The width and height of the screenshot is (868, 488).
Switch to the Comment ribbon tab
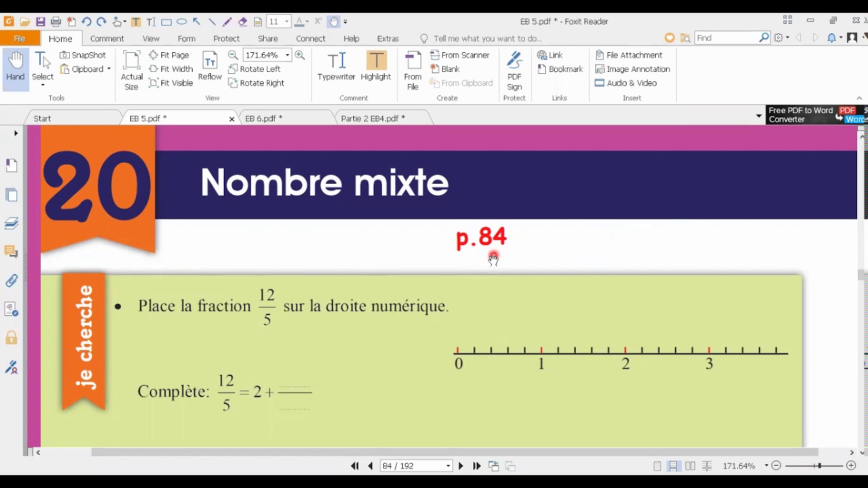coord(107,39)
